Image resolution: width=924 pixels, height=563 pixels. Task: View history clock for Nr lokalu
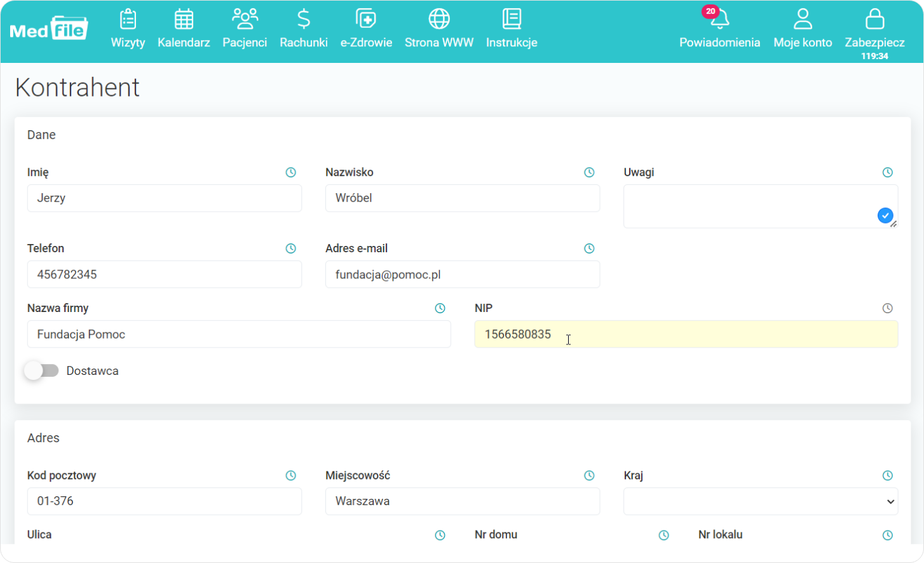click(888, 535)
